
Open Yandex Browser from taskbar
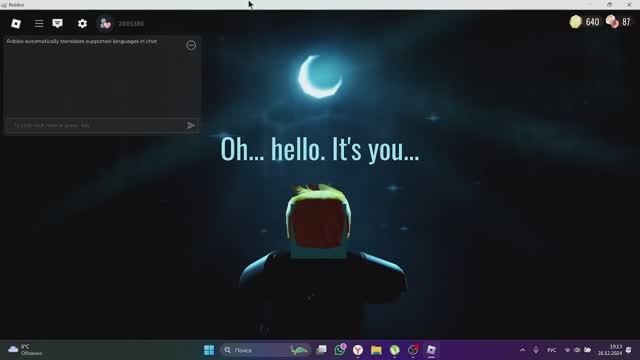(358, 350)
